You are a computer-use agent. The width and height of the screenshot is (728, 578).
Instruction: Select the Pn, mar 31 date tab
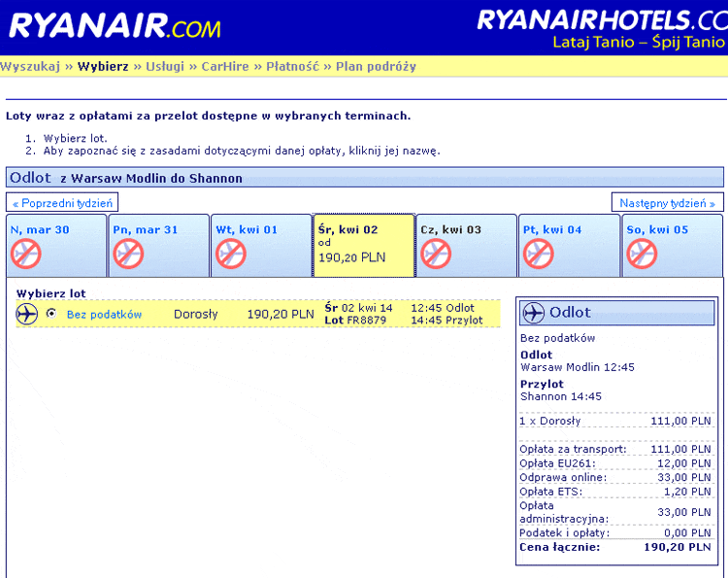(159, 246)
